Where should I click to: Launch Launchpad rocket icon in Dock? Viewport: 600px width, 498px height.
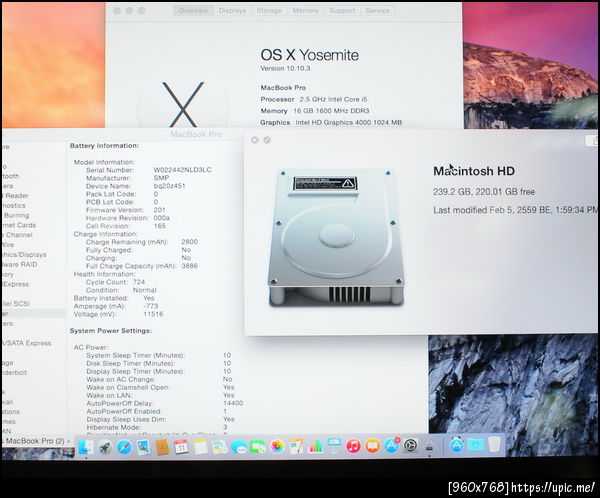tap(105, 446)
